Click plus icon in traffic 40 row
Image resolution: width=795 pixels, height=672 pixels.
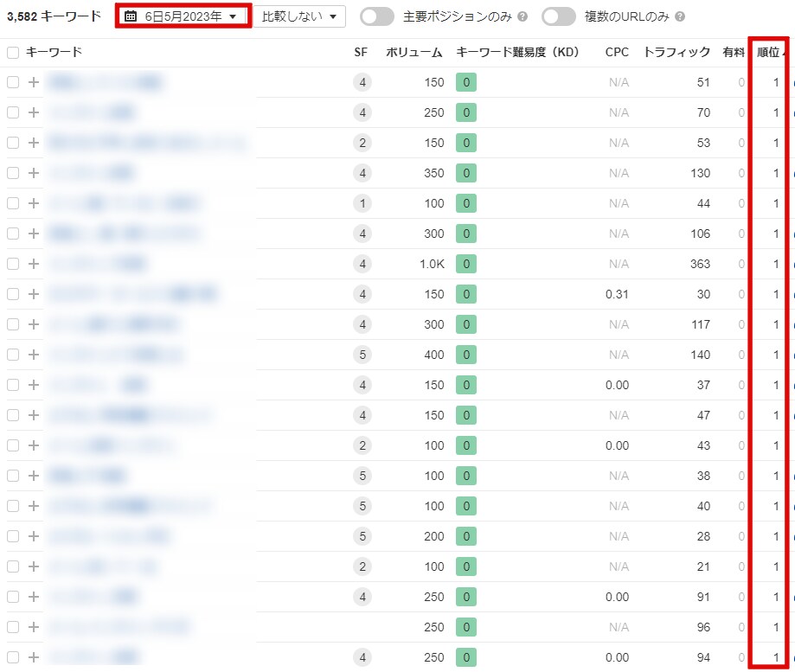(x=34, y=506)
